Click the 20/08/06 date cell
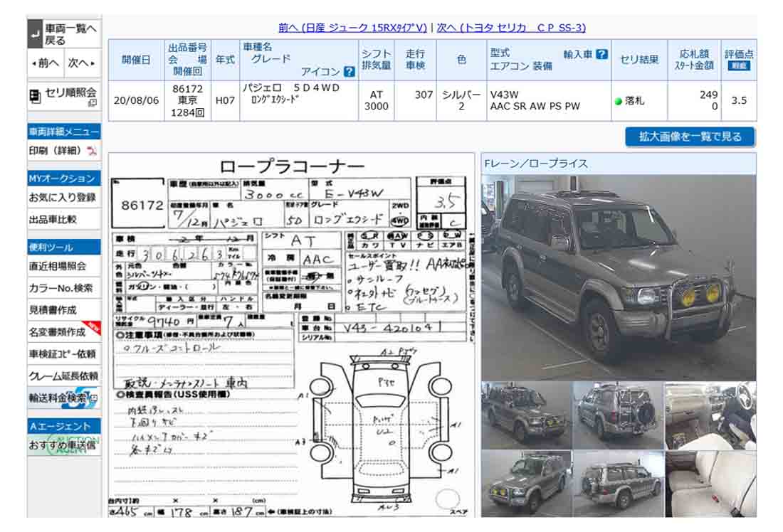783x532 pixels. (137, 100)
